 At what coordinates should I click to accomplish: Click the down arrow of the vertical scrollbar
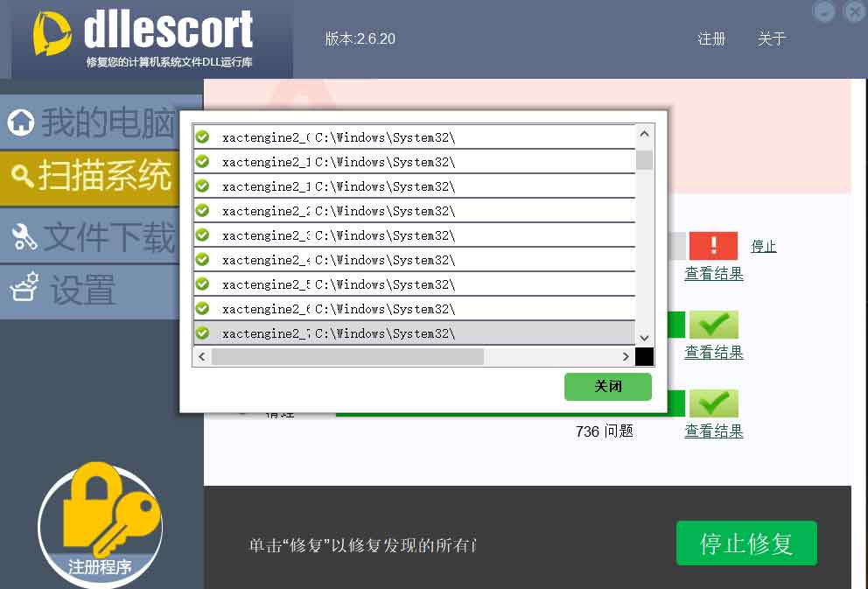pos(644,338)
